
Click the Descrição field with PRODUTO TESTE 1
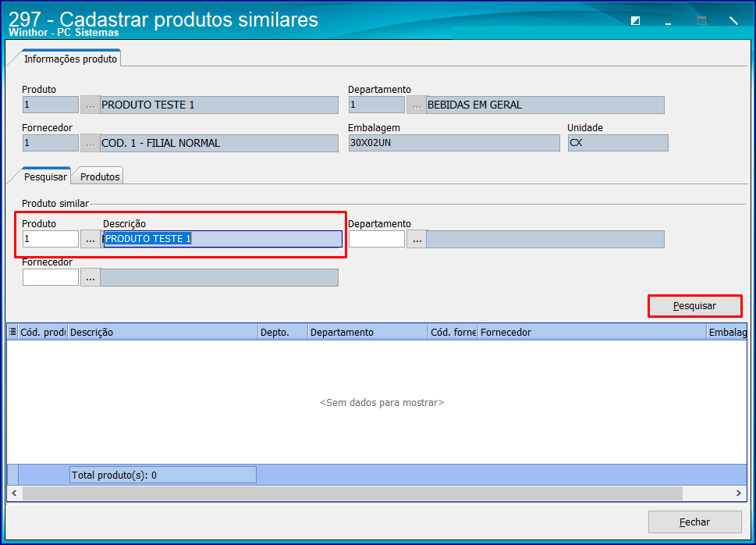223,239
